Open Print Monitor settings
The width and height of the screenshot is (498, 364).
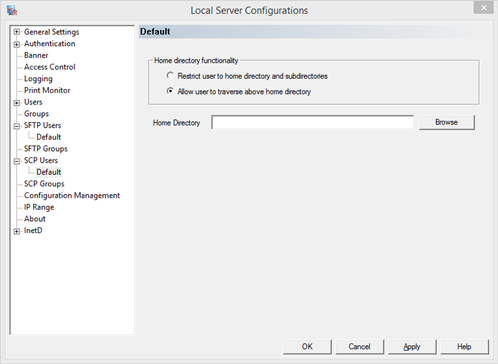[47, 90]
